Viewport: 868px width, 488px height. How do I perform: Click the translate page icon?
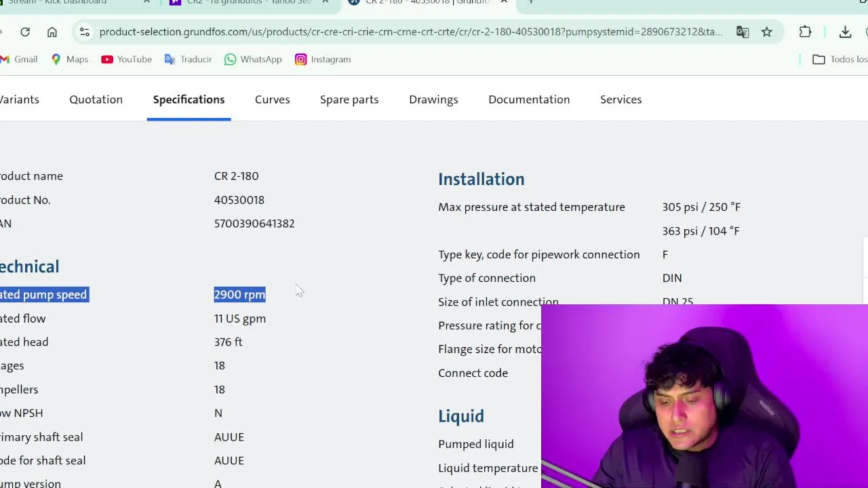tap(743, 32)
